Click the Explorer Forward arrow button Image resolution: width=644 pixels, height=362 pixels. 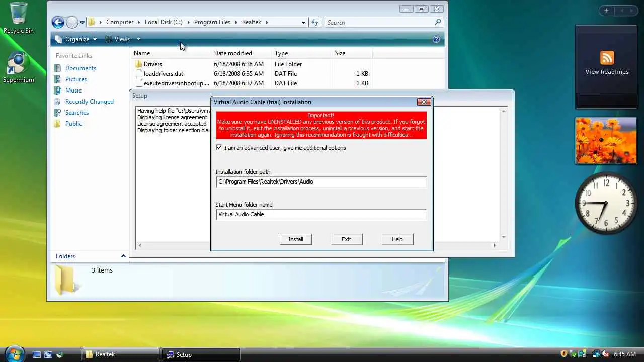click(72, 22)
